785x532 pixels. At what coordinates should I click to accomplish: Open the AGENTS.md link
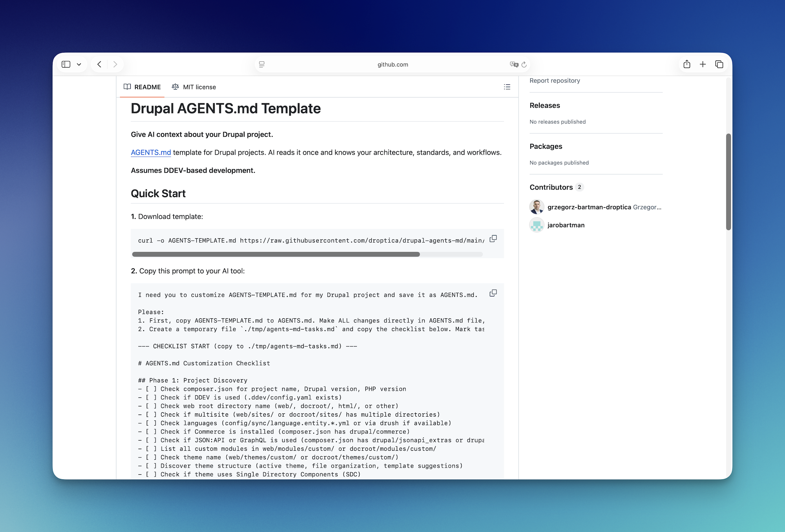tap(150, 152)
